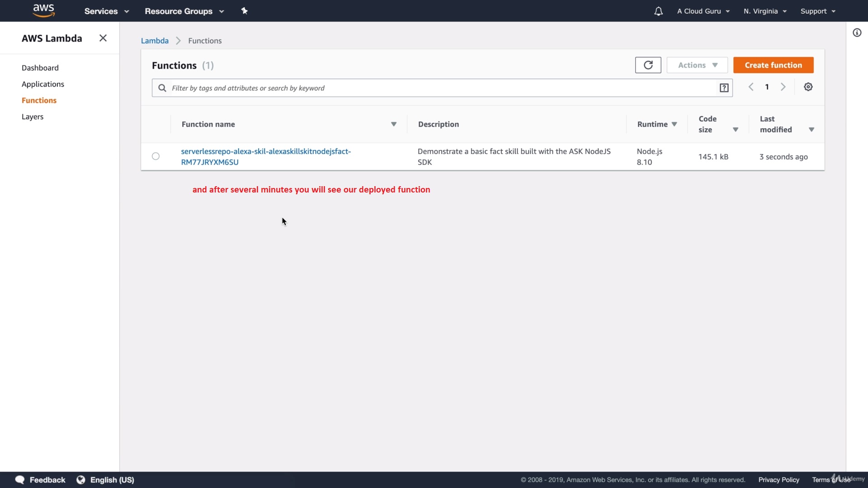Click the refresh functions list button
The height and width of the screenshot is (488, 868).
pyautogui.click(x=648, y=65)
